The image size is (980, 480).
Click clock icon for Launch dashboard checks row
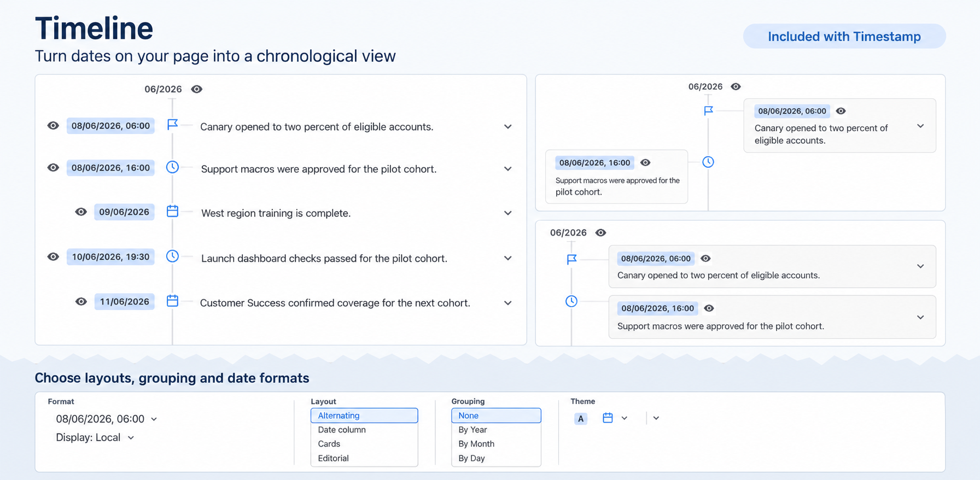[x=172, y=256]
